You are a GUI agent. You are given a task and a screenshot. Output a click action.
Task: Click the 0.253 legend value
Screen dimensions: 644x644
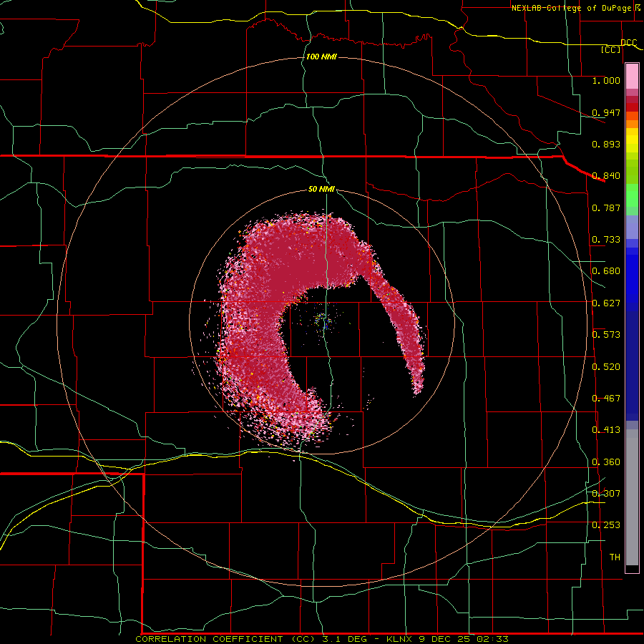tap(606, 525)
